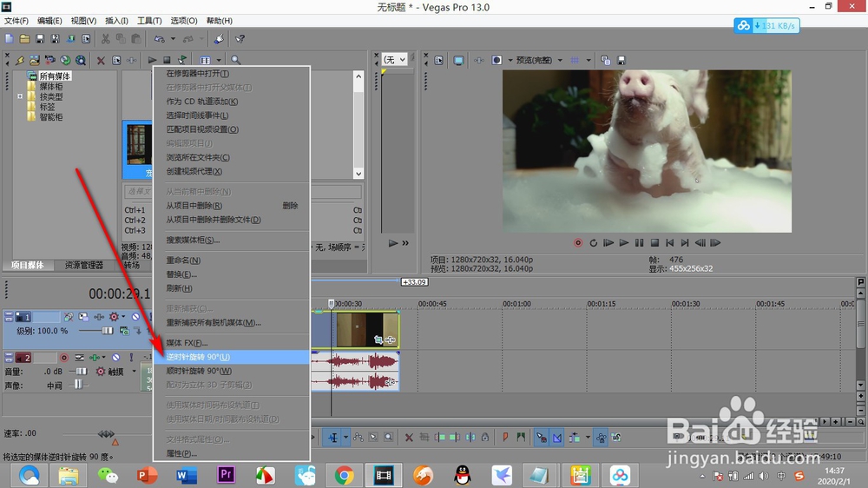The height and width of the screenshot is (488, 868).
Task: Toggle Mute on audio track 2
Action: [x=115, y=358]
